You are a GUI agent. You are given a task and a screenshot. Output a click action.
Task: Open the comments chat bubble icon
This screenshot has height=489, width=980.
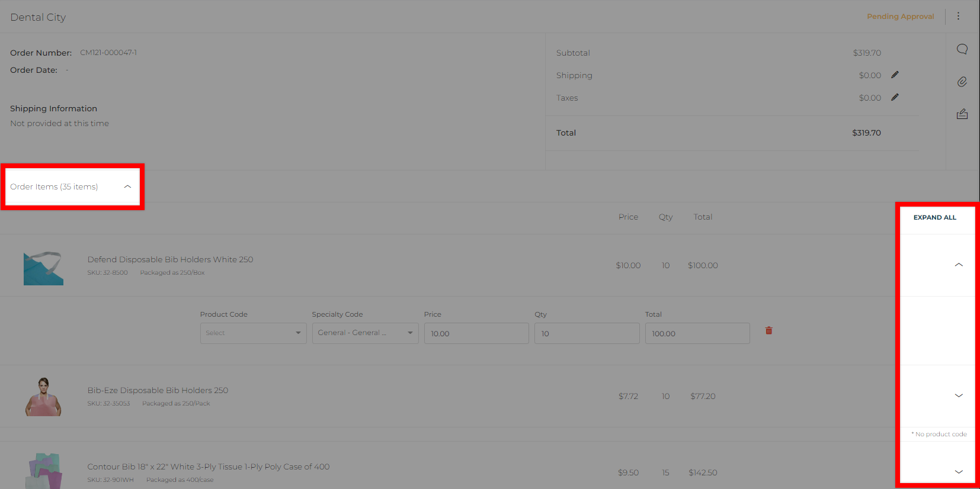pyautogui.click(x=962, y=49)
